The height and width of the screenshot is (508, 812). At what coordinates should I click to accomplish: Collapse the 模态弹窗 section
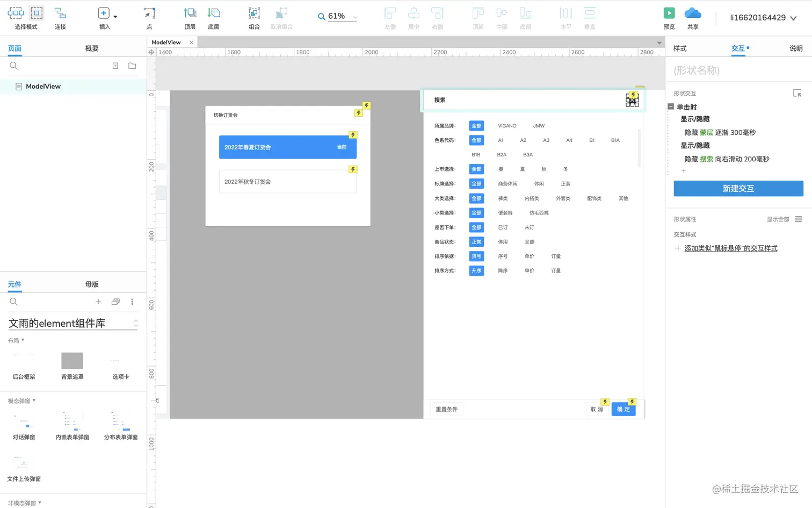tap(21, 400)
